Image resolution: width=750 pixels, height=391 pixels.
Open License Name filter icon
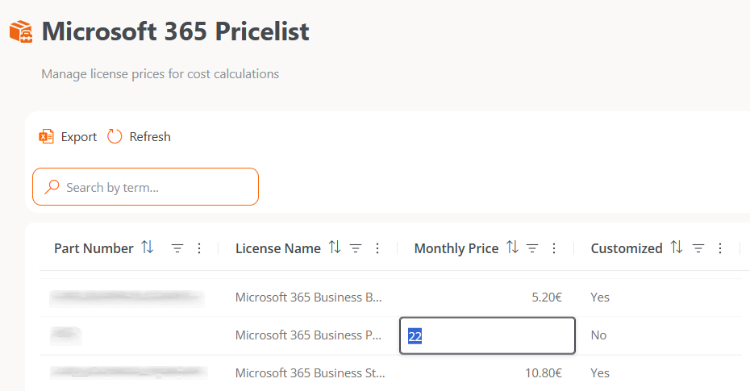point(355,248)
